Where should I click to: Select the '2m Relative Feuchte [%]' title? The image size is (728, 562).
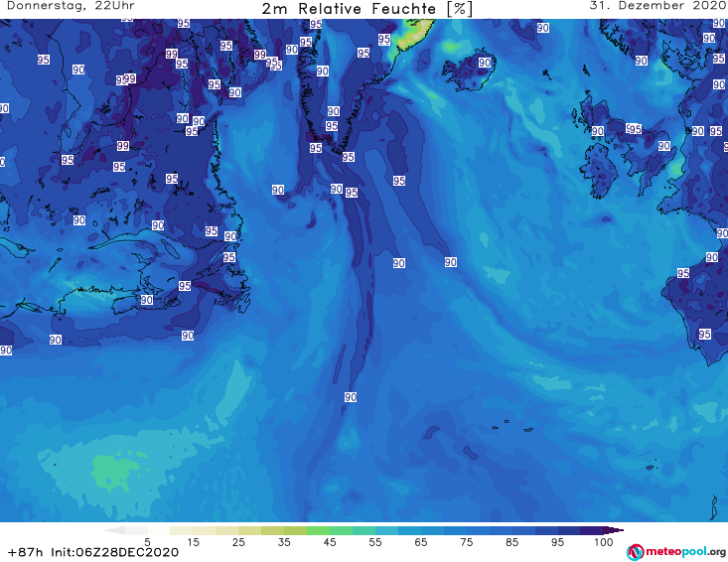(367, 9)
